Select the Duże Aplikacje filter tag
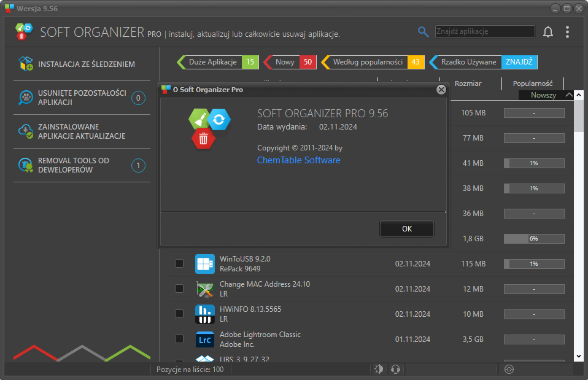 [x=217, y=62]
